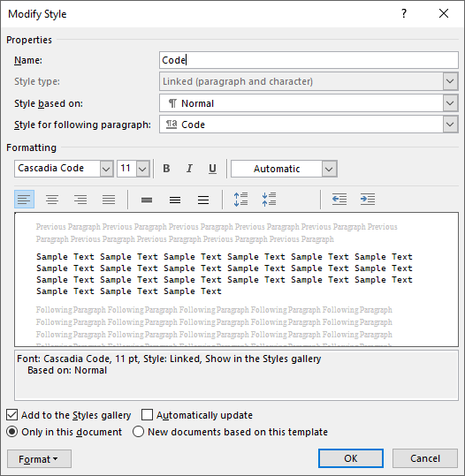Choose double line spacing icon
Image resolution: width=465 pixels, height=476 pixels.
(203, 200)
